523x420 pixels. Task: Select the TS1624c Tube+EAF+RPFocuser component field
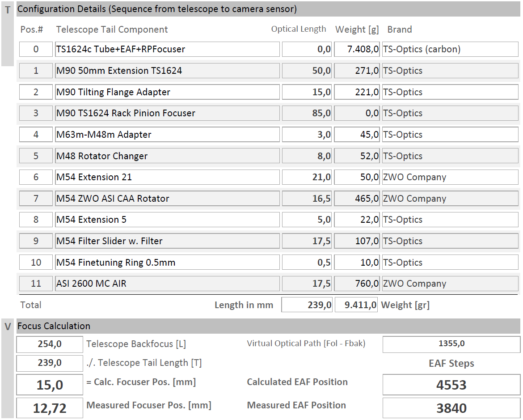168,49
